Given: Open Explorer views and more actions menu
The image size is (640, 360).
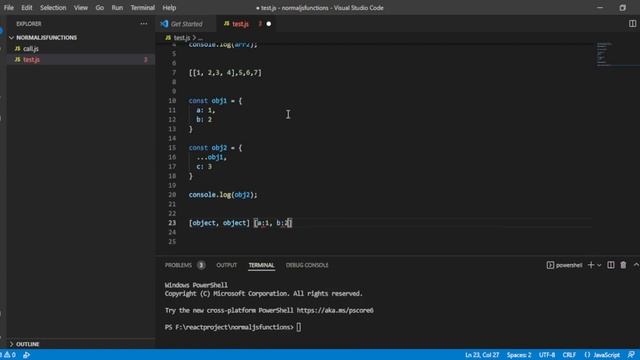Looking at the screenshot, I should click(x=144, y=24).
